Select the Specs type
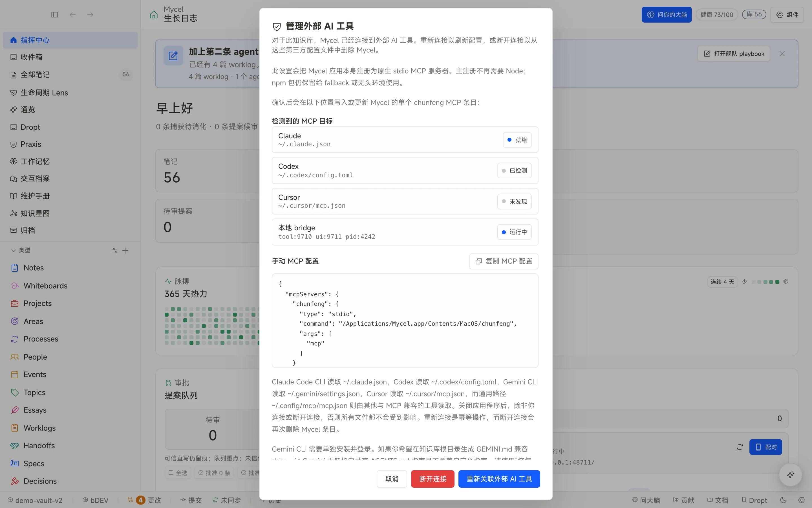812x508 pixels. (70, 463)
